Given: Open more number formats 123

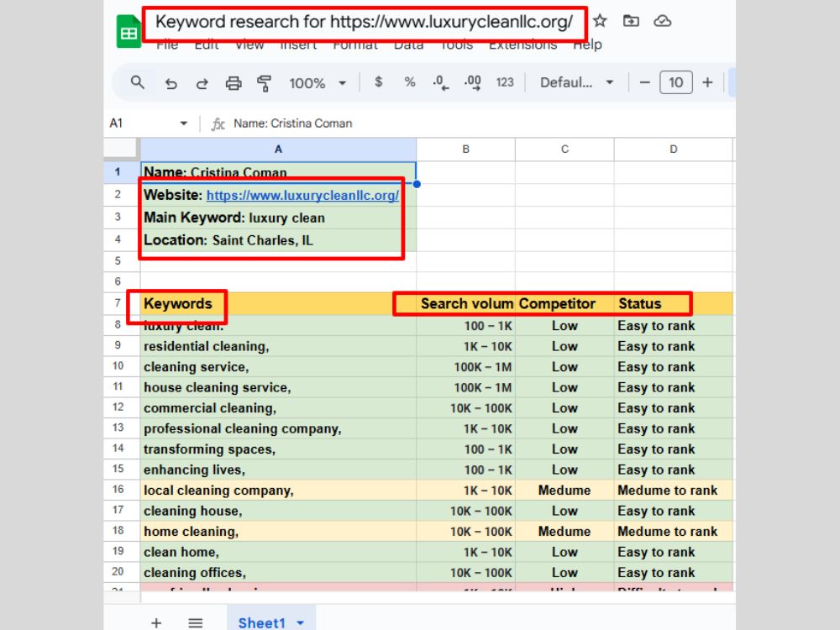Looking at the screenshot, I should [x=505, y=82].
